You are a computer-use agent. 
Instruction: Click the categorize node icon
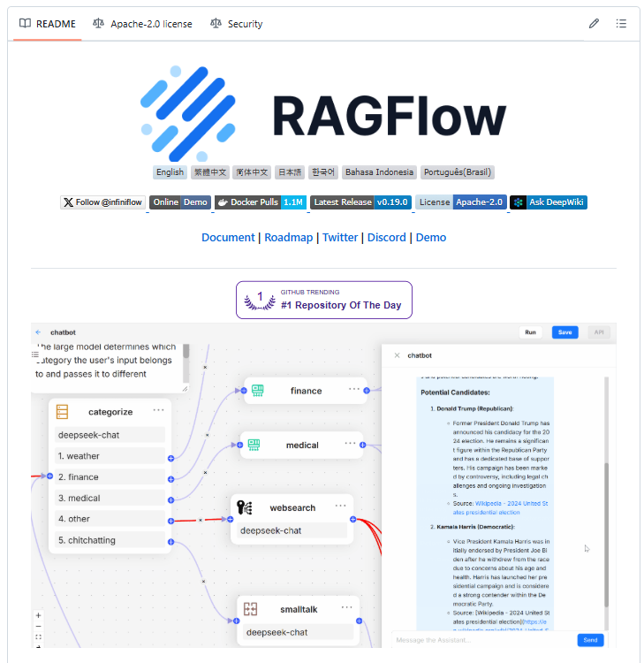62,411
